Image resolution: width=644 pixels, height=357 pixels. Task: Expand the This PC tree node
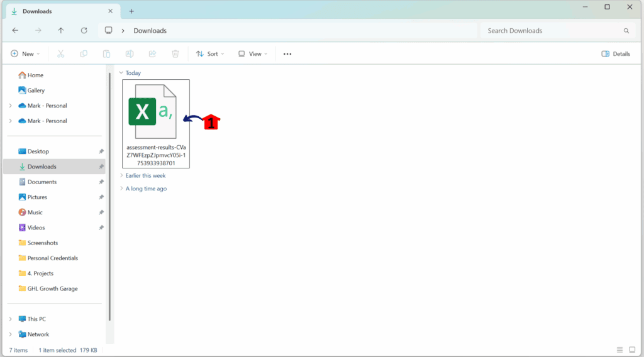10,319
